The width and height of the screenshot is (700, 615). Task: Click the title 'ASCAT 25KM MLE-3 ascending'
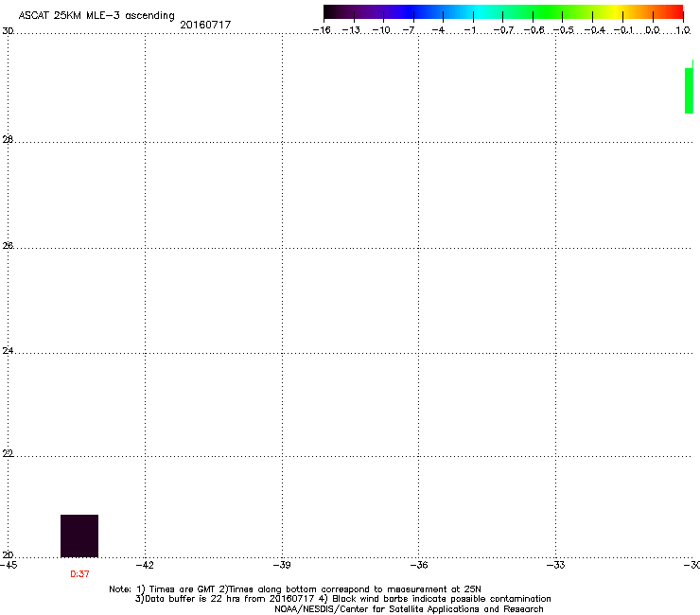click(x=96, y=15)
